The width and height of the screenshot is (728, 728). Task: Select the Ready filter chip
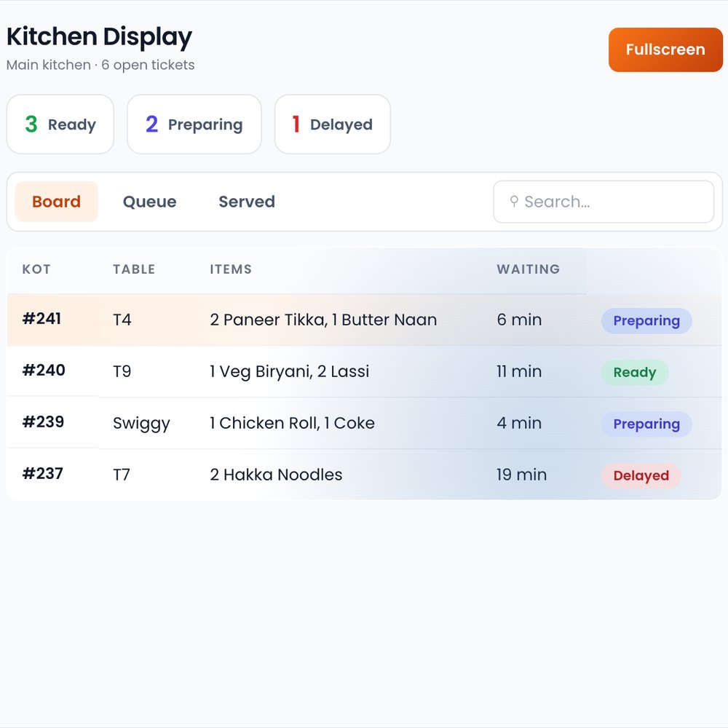coord(60,124)
